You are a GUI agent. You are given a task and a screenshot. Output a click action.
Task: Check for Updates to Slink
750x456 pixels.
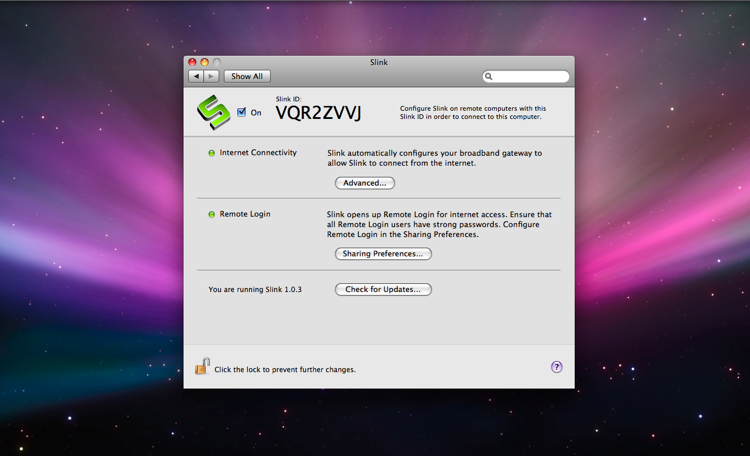pyautogui.click(x=383, y=289)
